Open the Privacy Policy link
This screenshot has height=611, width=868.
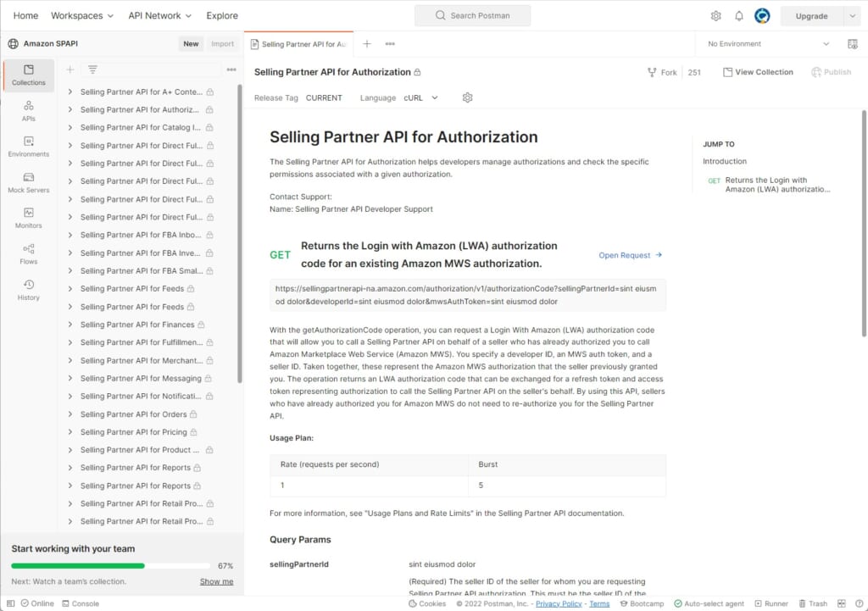(559, 603)
